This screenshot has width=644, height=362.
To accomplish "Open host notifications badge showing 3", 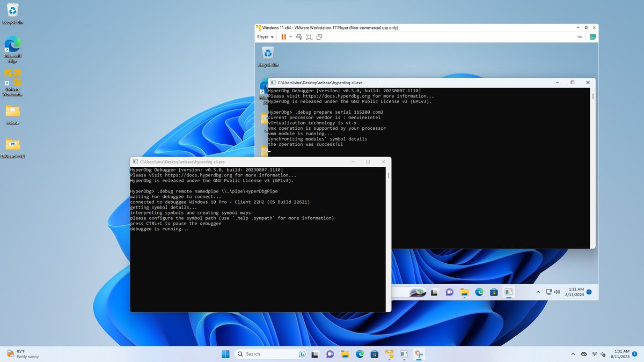I will click(635, 354).
